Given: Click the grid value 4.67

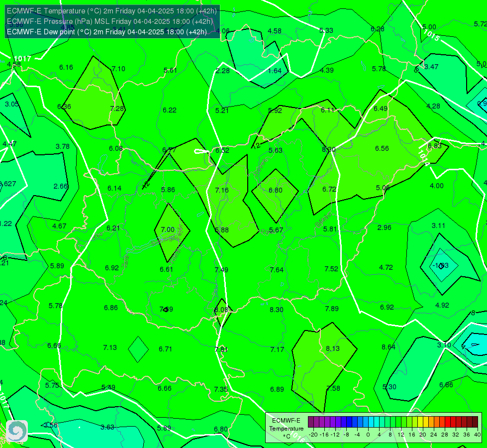Looking at the screenshot, I should coord(59,226).
